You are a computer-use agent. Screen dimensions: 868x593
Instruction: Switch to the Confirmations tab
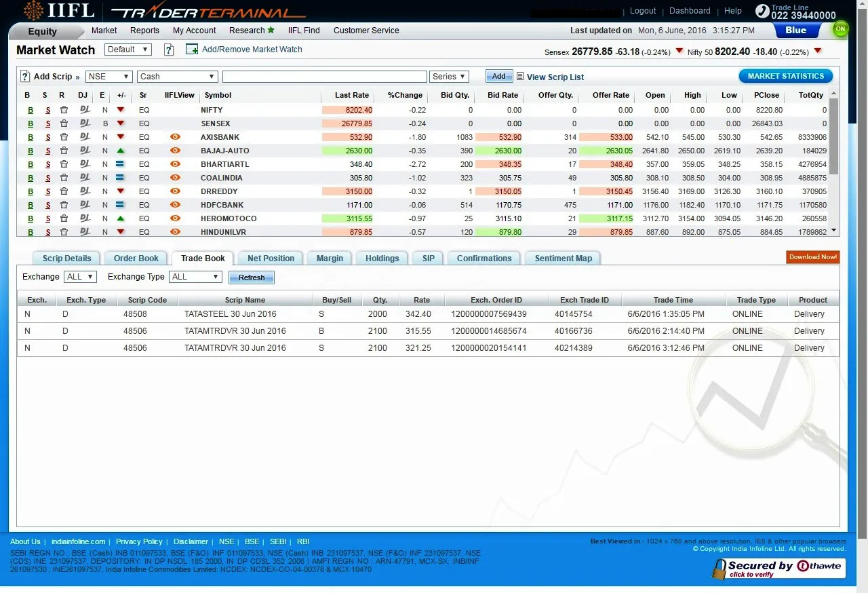tap(484, 259)
